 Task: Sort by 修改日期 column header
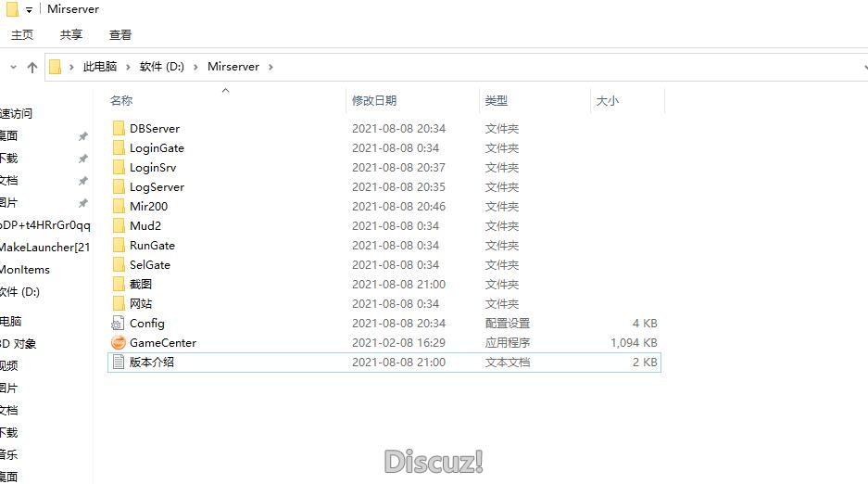click(374, 100)
